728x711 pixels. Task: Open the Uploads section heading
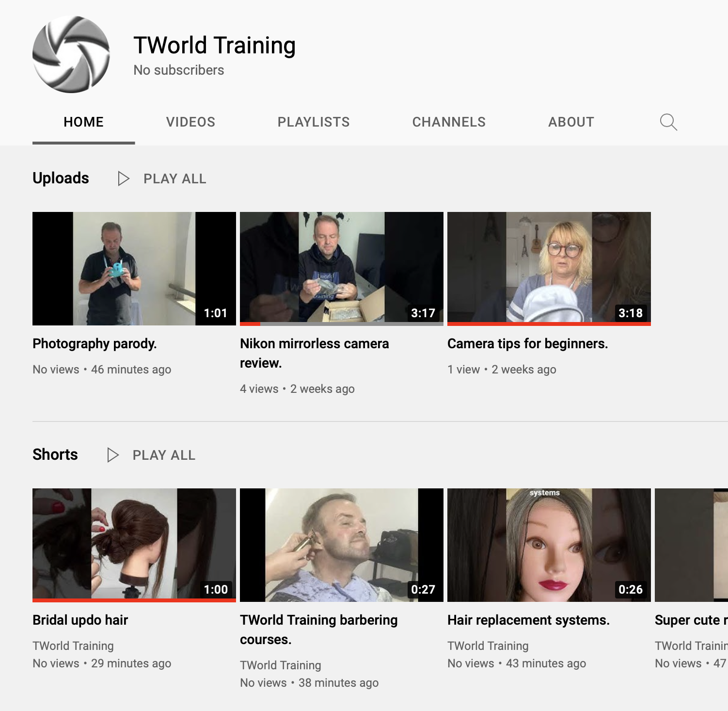tap(61, 178)
